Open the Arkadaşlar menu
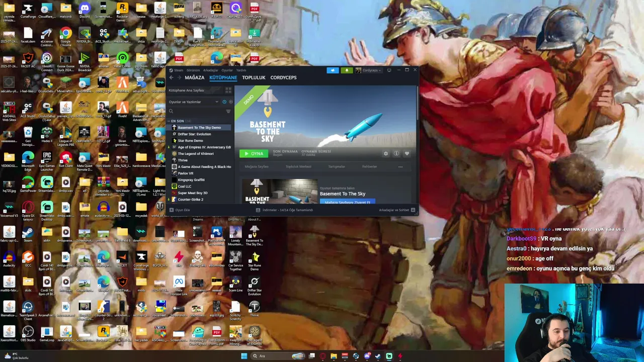644x362 pixels. 210,70
